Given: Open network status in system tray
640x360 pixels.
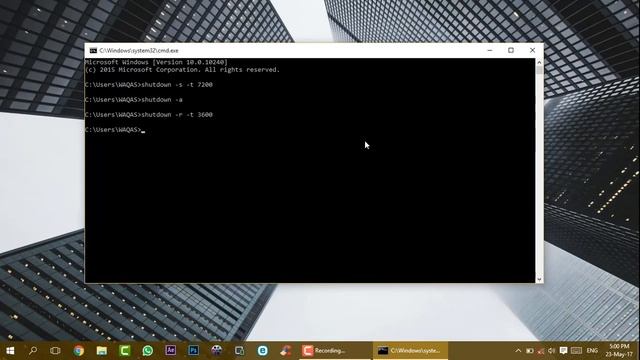Looking at the screenshot, I should (x=540, y=351).
